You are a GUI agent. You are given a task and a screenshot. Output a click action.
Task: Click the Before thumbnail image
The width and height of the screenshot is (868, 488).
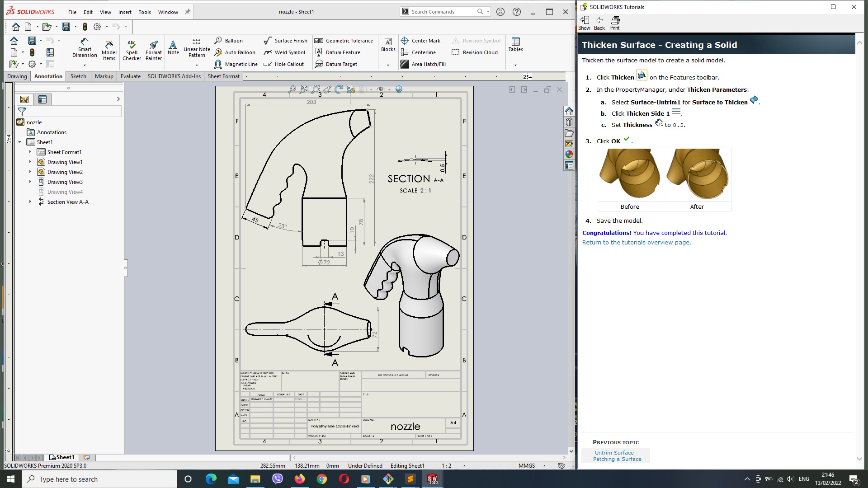(630, 174)
